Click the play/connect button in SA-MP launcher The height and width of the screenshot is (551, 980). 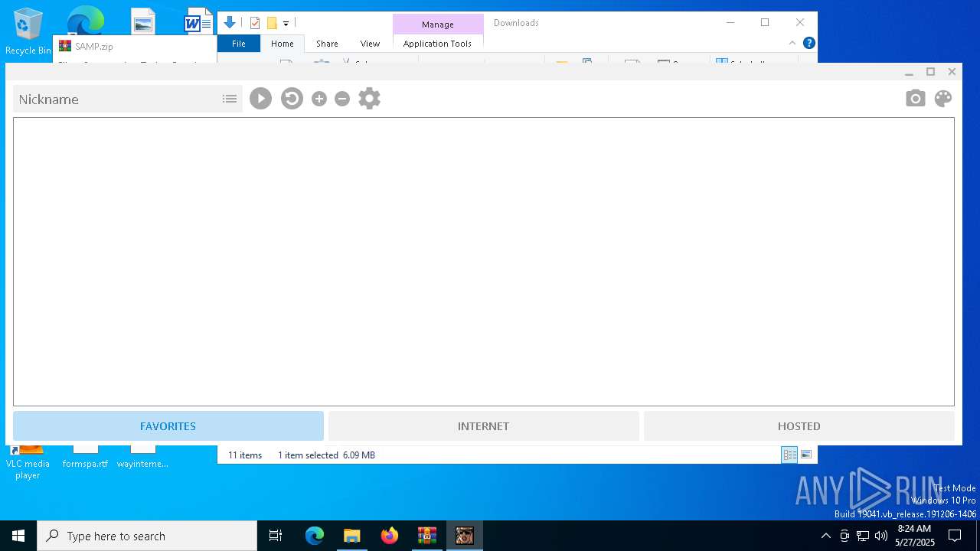(x=260, y=99)
